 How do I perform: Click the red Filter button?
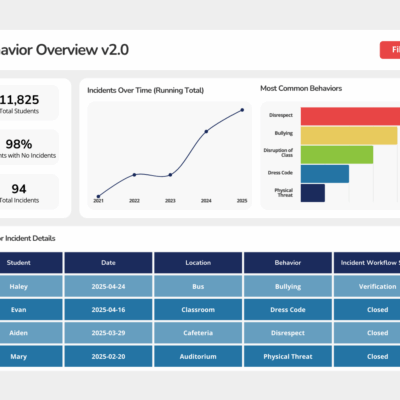tap(390, 50)
